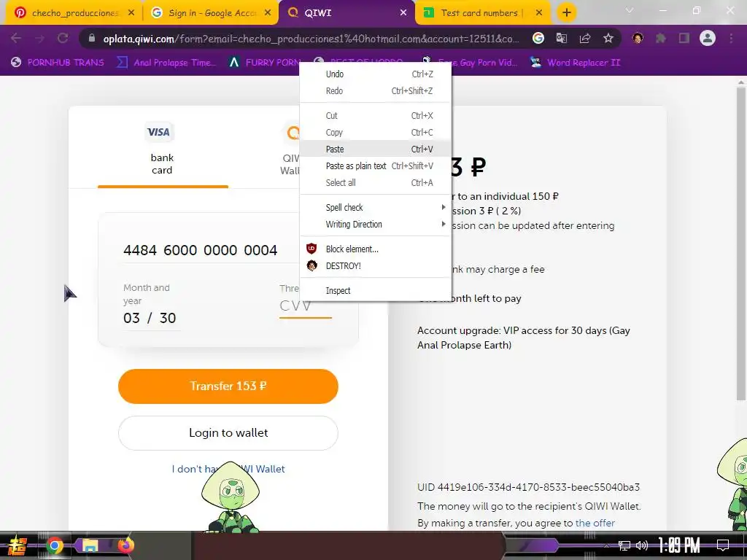The width and height of the screenshot is (747, 560).
Task: Click the padlock site info icon
Action: pos(92,38)
